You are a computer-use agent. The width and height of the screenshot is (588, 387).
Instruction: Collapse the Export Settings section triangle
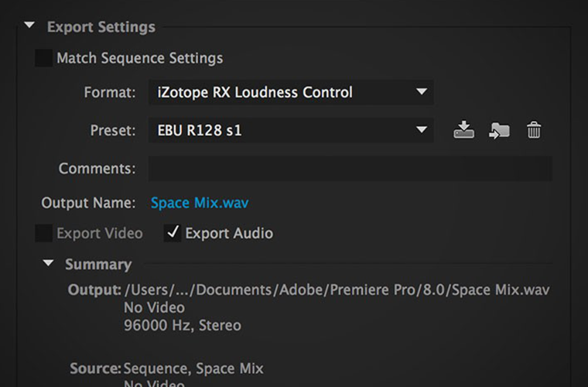pyautogui.click(x=29, y=25)
